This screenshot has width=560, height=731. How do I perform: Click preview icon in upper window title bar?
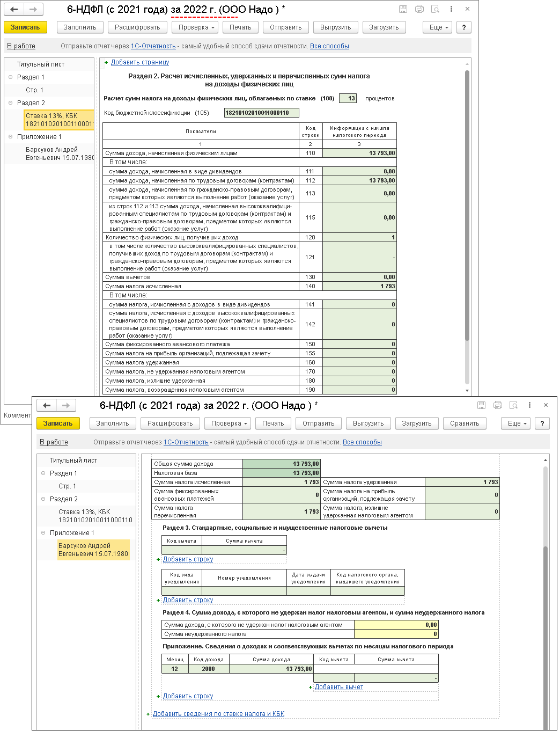[435, 9]
